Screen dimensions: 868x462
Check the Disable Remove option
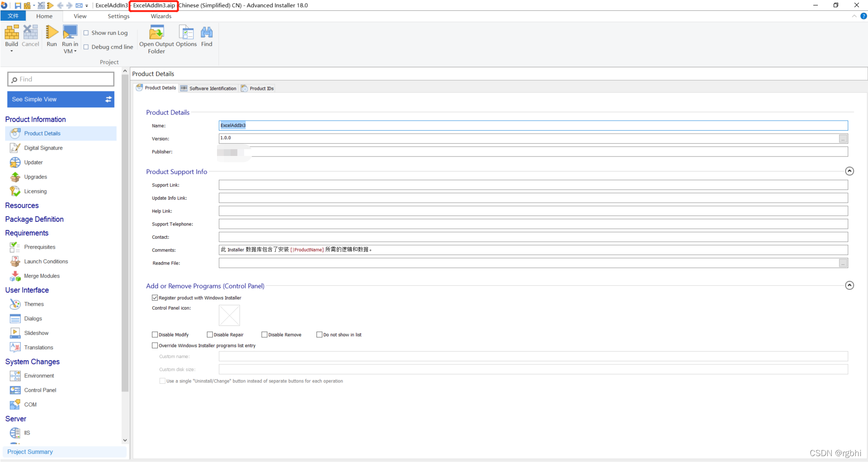[264, 335]
